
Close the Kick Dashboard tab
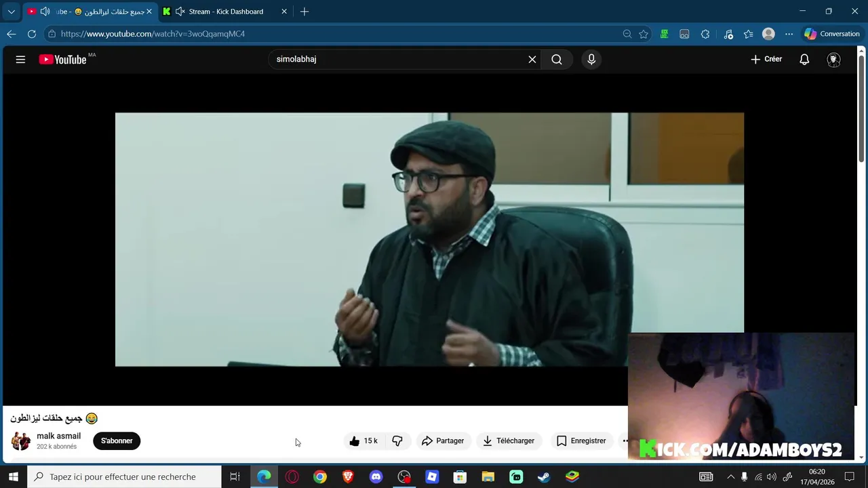point(284,12)
